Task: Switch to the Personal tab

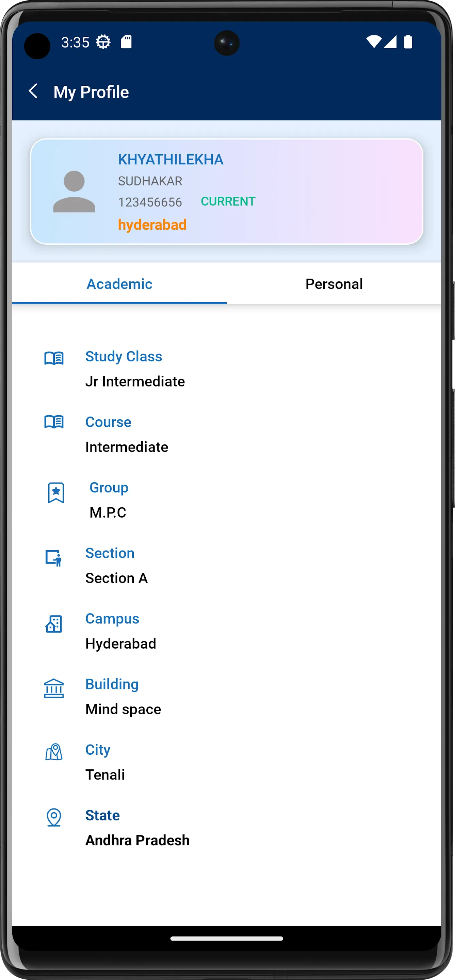Action: tap(334, 284)
